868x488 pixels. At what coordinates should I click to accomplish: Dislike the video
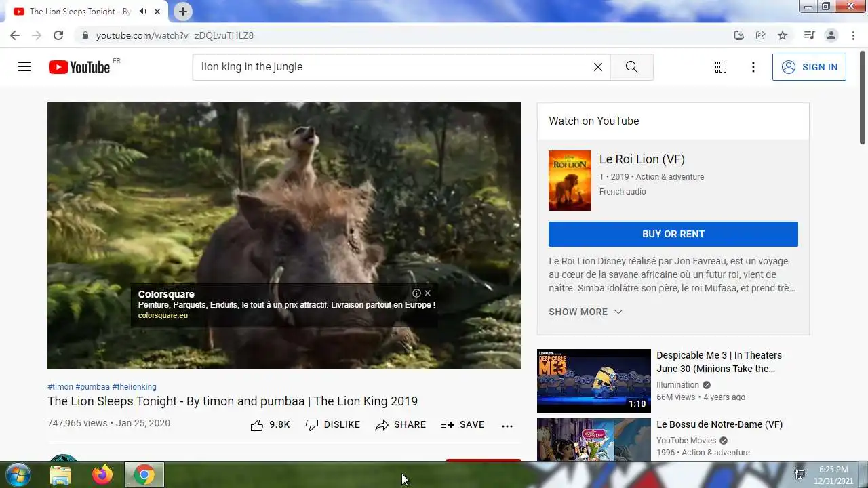coord(332,425)
